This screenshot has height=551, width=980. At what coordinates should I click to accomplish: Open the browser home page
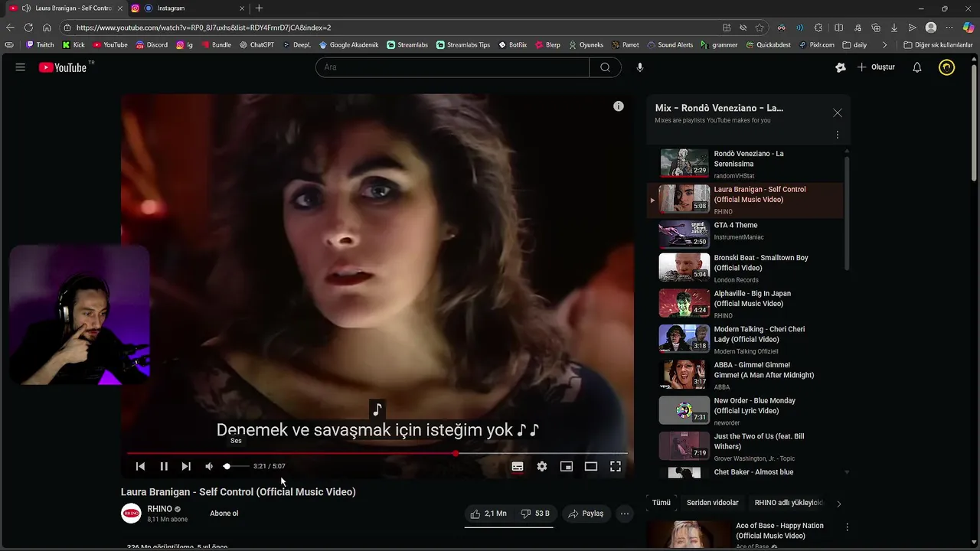coord(47,28)
